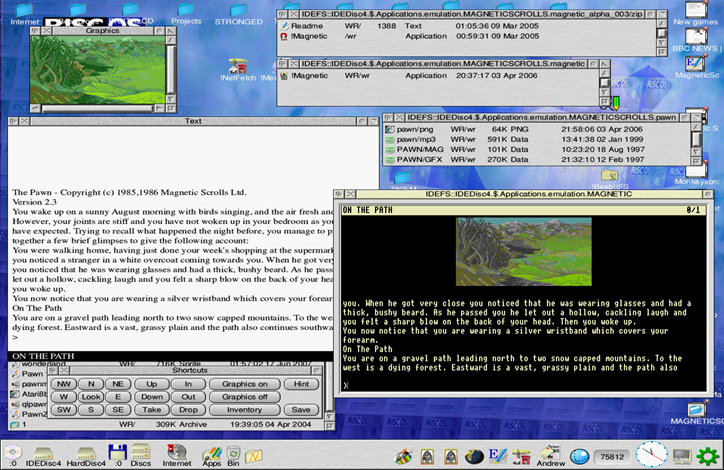This screenshot has height=470, width=724.
Task: Click the analogue clock icon
Action: pyautogui.click(x=650, y=455)
